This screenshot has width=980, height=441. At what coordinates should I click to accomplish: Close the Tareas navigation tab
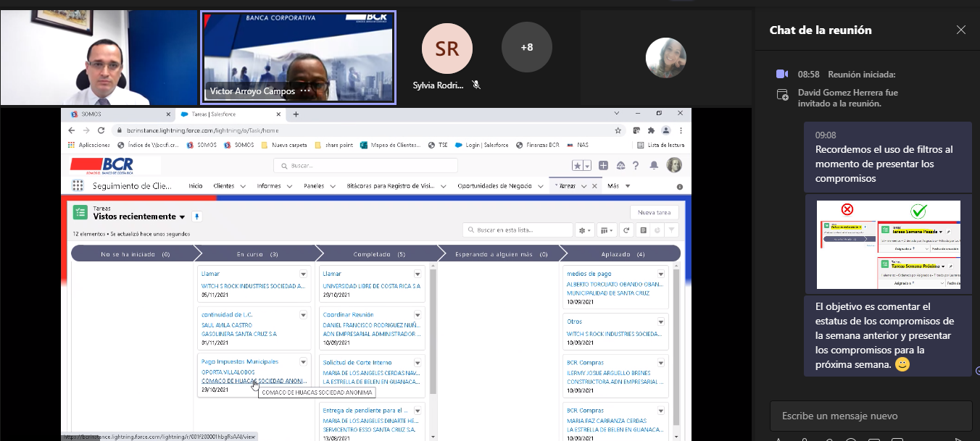click(594, 186)
